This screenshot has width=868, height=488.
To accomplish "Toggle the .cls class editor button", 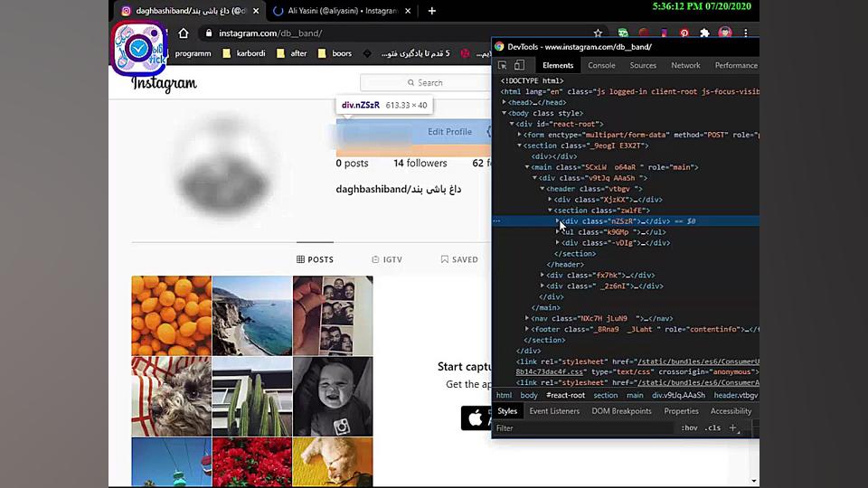I will (x=712, y=427).
